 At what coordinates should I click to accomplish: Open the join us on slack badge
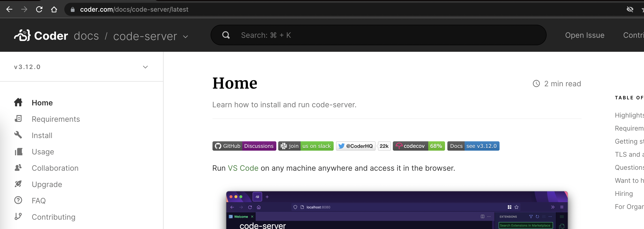click(306, 146)
